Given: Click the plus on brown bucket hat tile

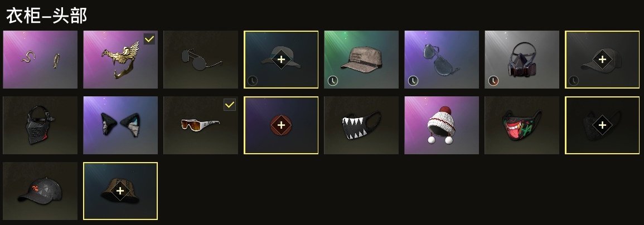Looking at the screenshot, I should [x=120, y=191].
